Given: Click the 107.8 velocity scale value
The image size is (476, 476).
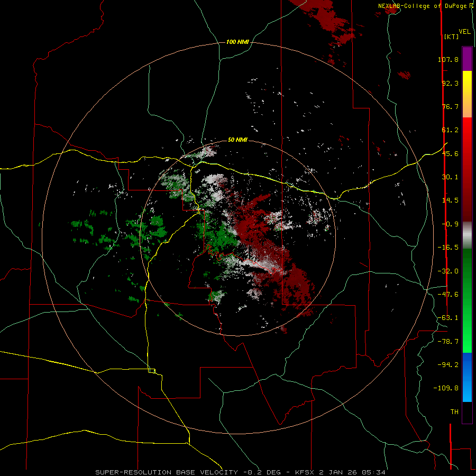Looking at the screenshot, I should 448,59.
